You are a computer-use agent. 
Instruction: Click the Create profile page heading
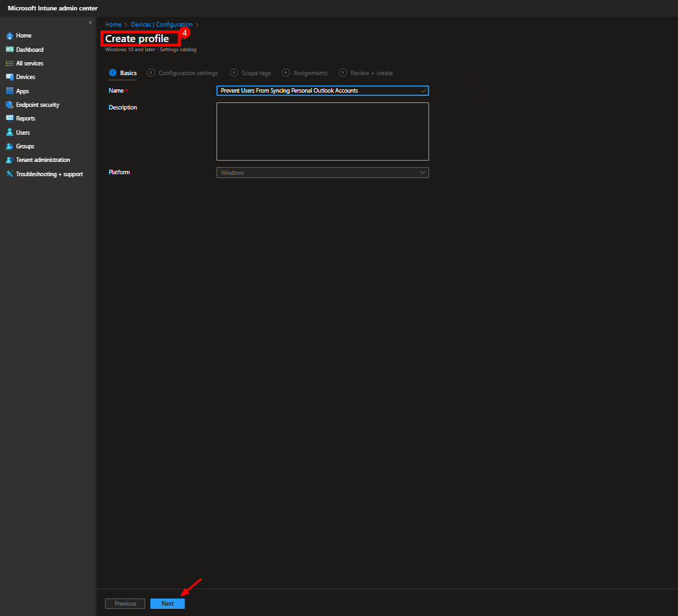137,39
